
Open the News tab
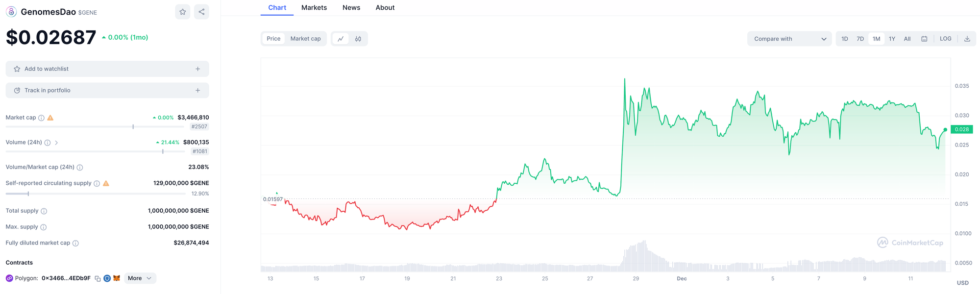click(351, 8)
